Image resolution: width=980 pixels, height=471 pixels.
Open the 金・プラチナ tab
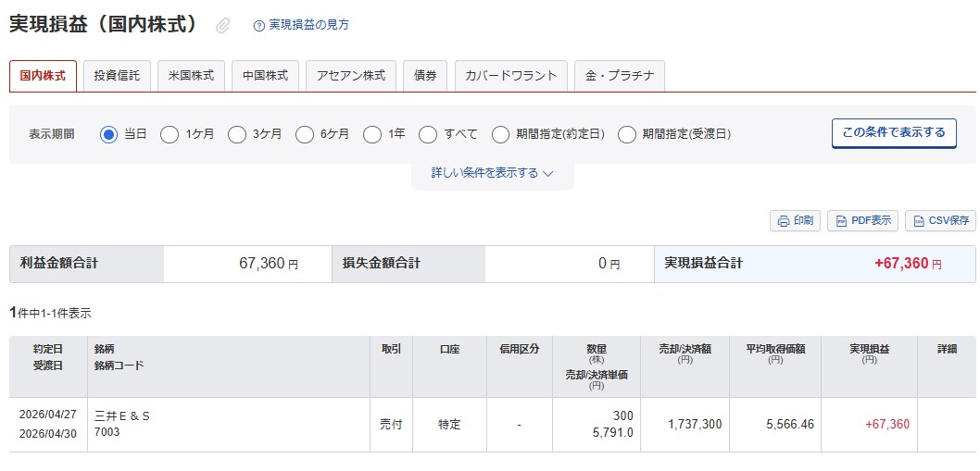619,76
